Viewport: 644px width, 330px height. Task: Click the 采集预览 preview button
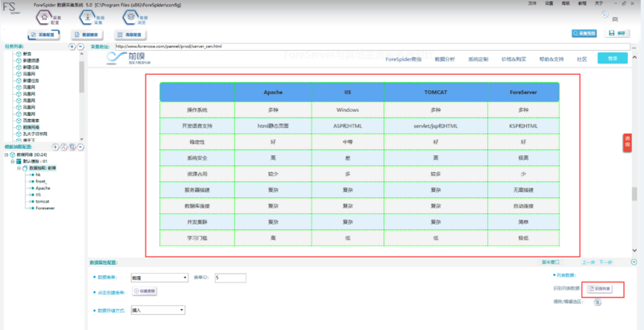[584, 33]
